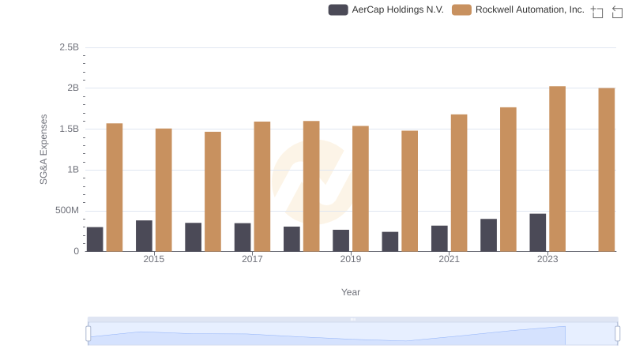Click the 2014 AerCap Holdings bar
Image resolution: width=632 pixels, height=364 pixels.
[x=95, y=239]
